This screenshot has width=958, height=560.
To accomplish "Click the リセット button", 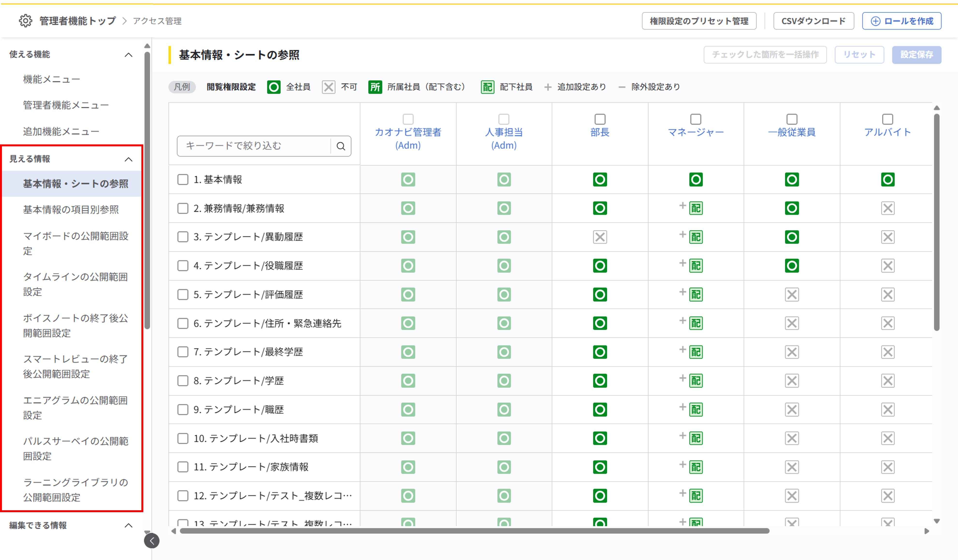I will coord(859,55).
